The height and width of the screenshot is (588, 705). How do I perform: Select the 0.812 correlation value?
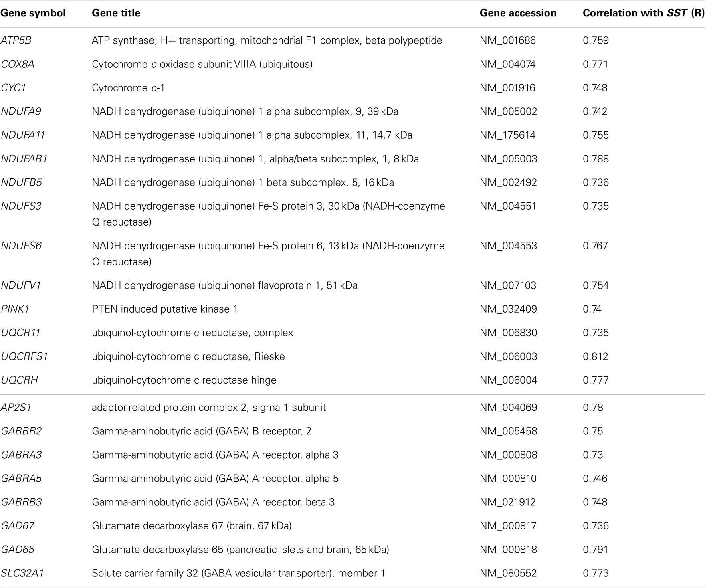pyautogui.click(x=596, y=356)
